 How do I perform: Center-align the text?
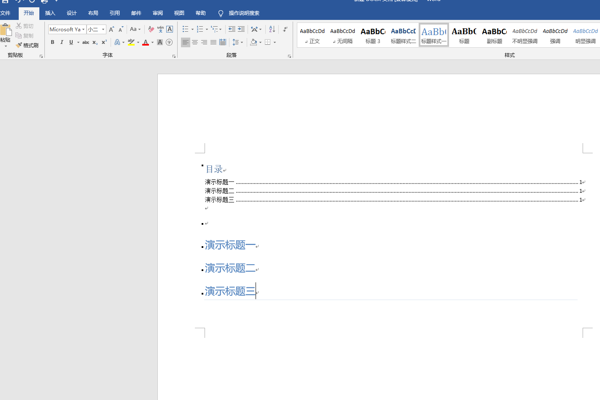click(195, 42)
